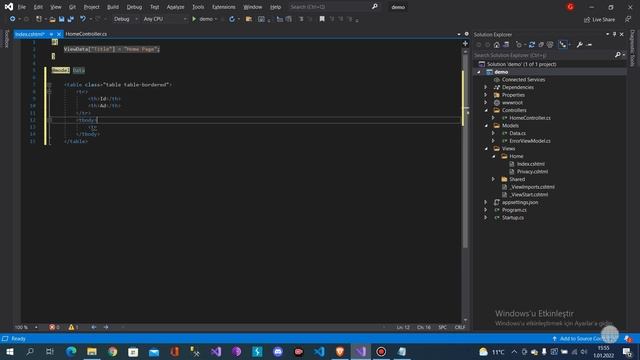Image resolution: width=640 pixels, height=360 pixels.
Task: Open the Build menu
Action: point(113,7)
